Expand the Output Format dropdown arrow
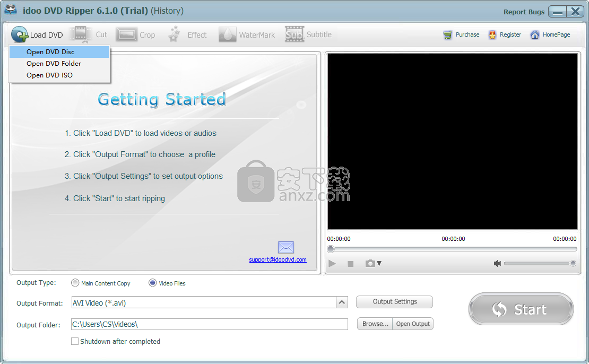The image size is (589, 364). pyautogui.click(x=342, y=302)
